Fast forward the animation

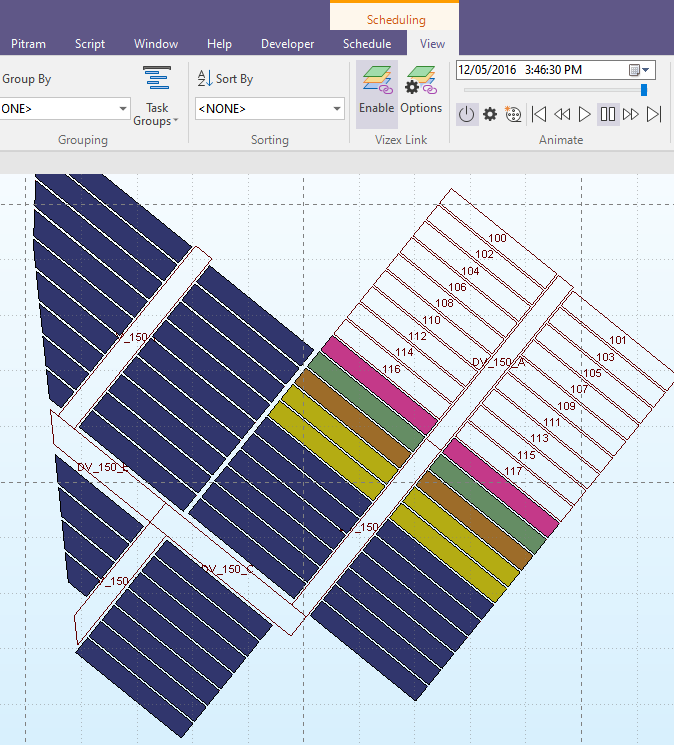point(631,115)
